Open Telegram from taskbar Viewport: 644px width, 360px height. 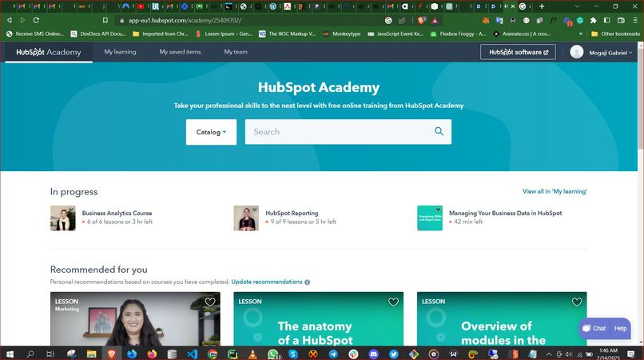click(x=333, y=354)
